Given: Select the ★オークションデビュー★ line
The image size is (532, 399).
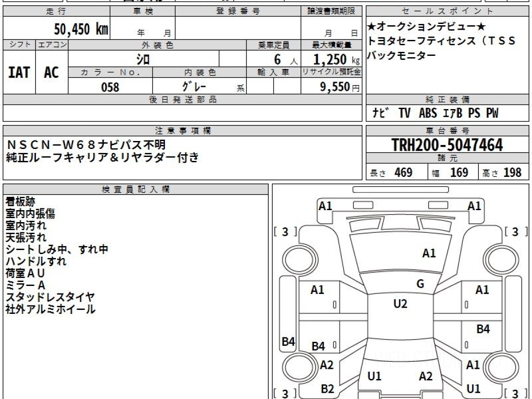Looking at the screenshot, I should point(427,27).
